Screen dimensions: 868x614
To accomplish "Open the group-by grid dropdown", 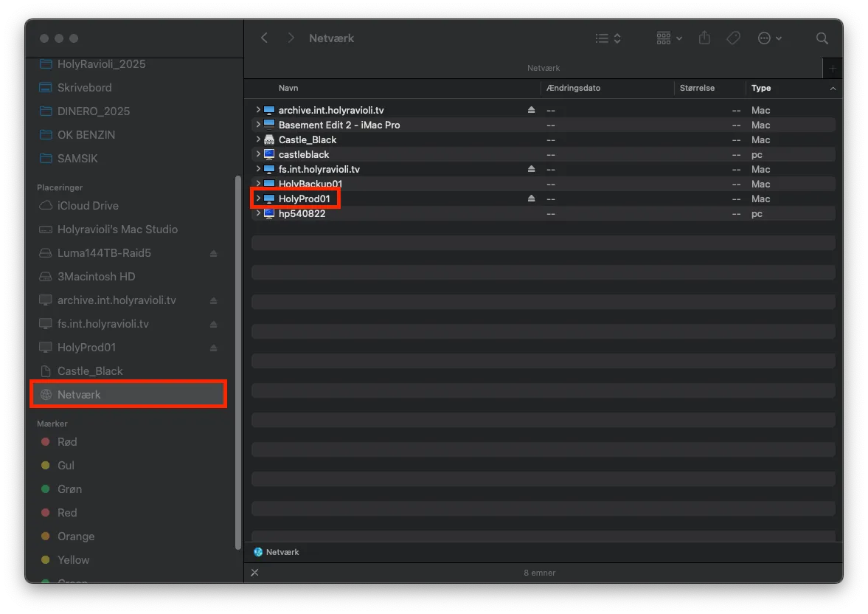I will (x=670, y=38).
